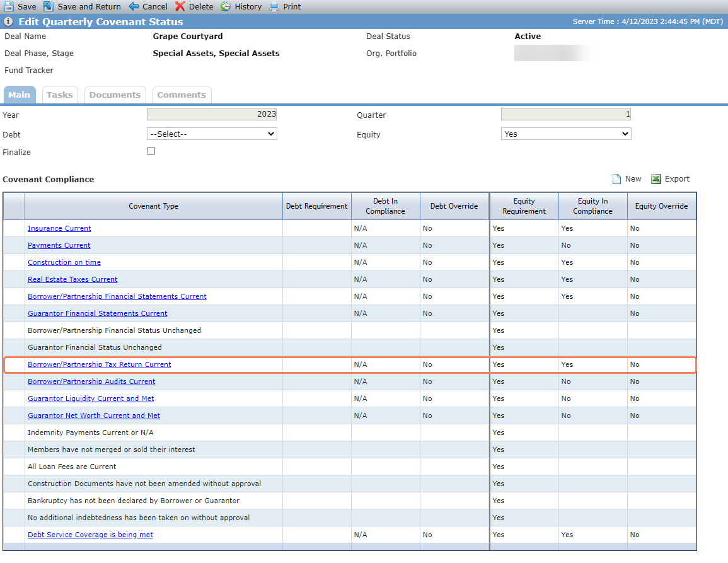Click the Covenant Type column header
This screenshot has width=728, height=563.
click(x=154, y=206)
